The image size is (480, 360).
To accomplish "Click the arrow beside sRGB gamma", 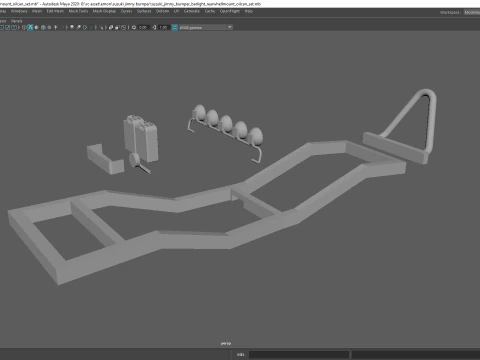I will (230, 27).
